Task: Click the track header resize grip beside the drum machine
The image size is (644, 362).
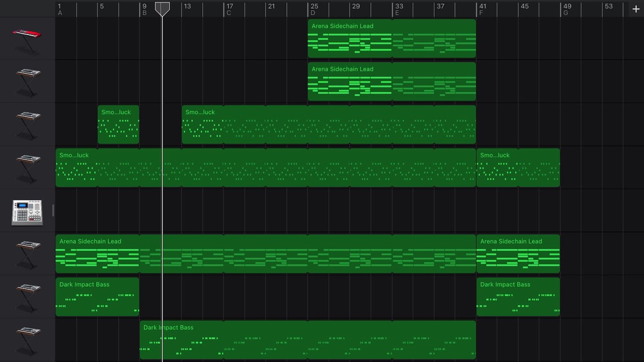Action: [x=53, y=211]
